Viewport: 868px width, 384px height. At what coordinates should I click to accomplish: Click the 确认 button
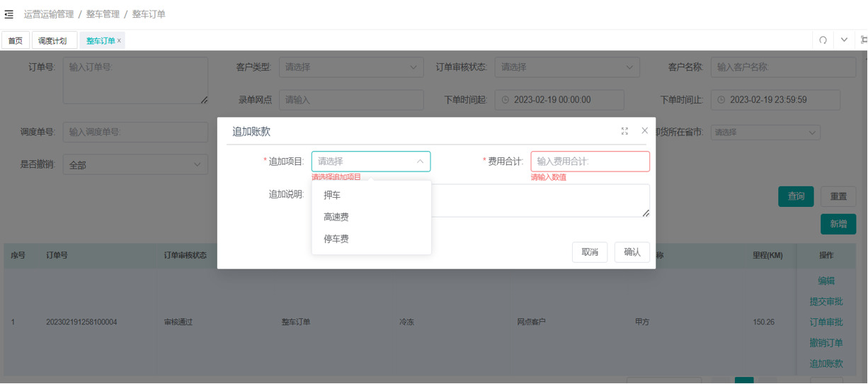pyautogui.click(x=632, y=252)
